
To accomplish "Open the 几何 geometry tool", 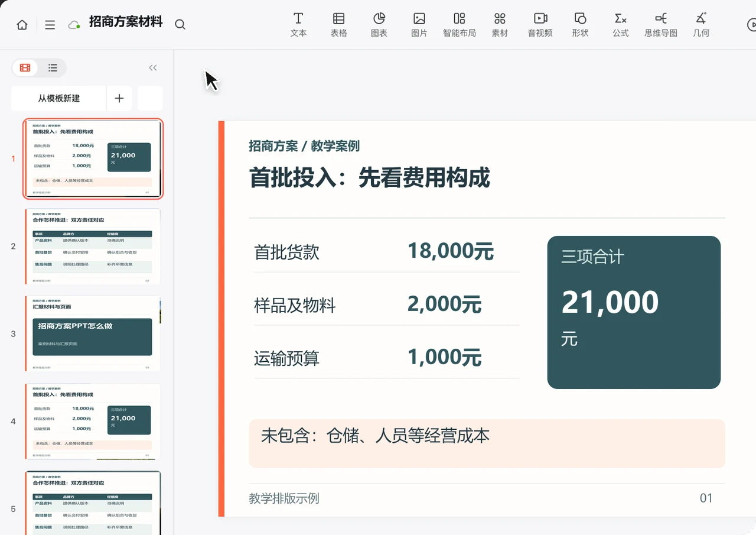I will pos(701,25).
